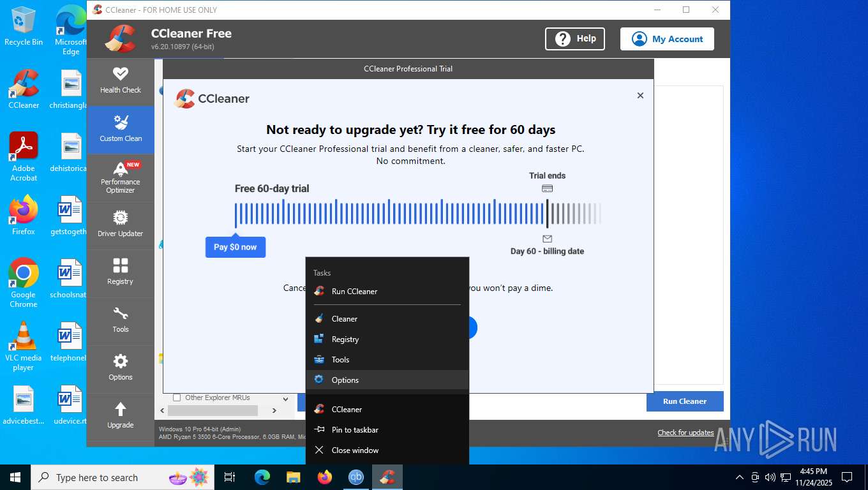Open File Explorer from taskbar
The height and width of the screenshot is (490, 868).
click(293, 477)
